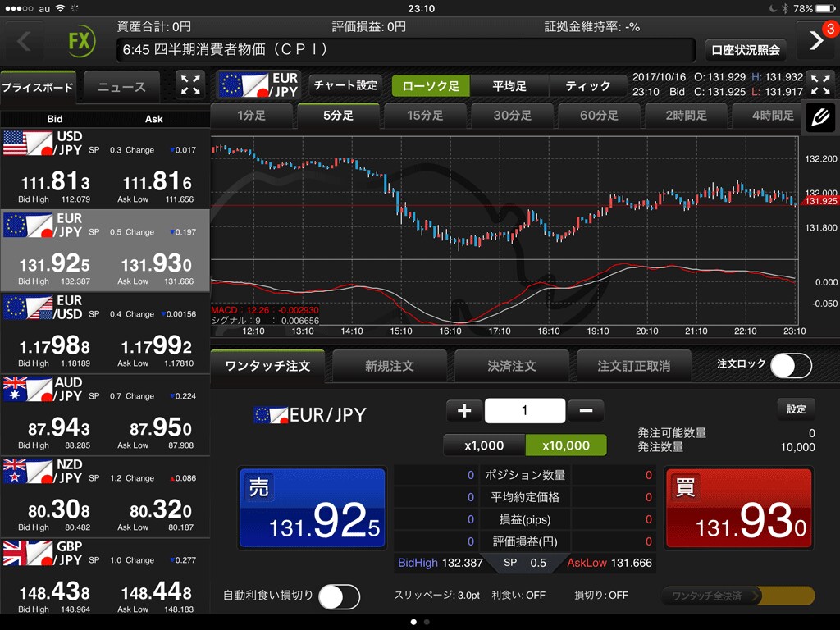840x630 pixels.
Task: Toggle the 注文ロック order lock switch
Action: (x=791, y=366)
